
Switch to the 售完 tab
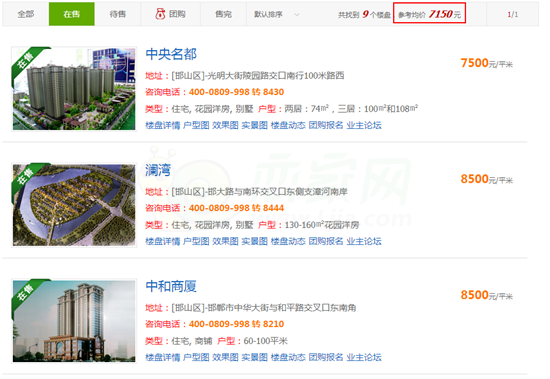click(223, 14)
